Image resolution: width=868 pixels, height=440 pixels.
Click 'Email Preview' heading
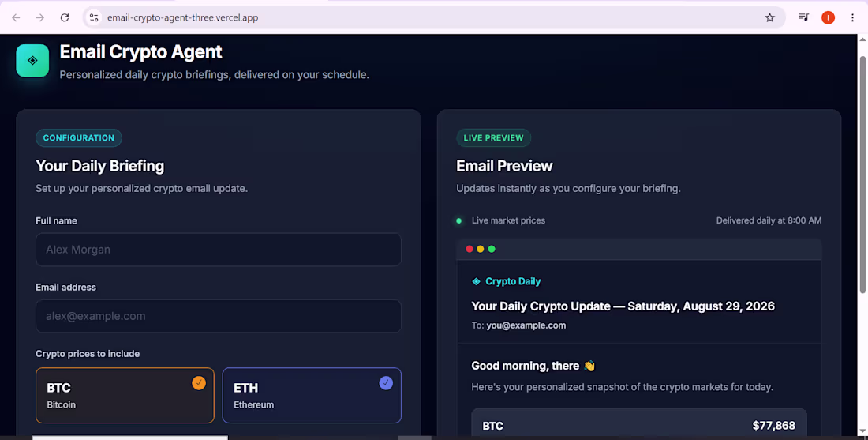tap(504, 166)
